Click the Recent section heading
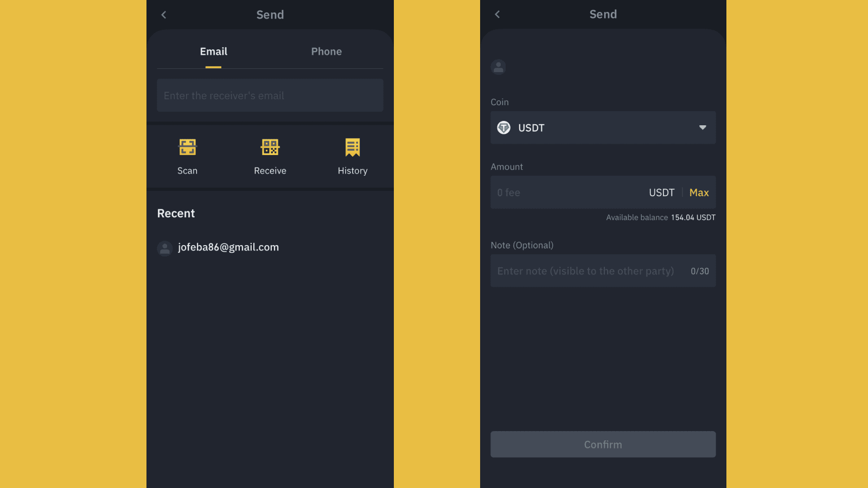Image resolution: width=868 pixels, height=488 pixels. pos(176,214)
